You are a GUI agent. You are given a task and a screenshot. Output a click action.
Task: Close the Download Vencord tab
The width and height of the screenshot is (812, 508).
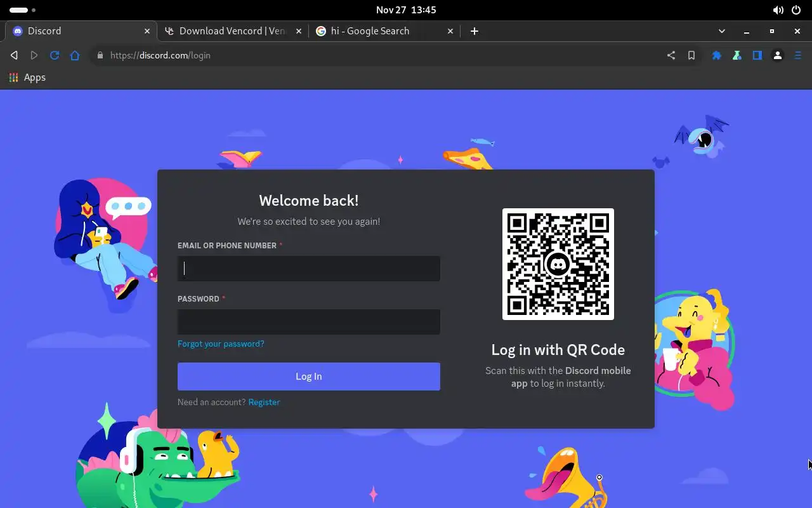(299, 31)
